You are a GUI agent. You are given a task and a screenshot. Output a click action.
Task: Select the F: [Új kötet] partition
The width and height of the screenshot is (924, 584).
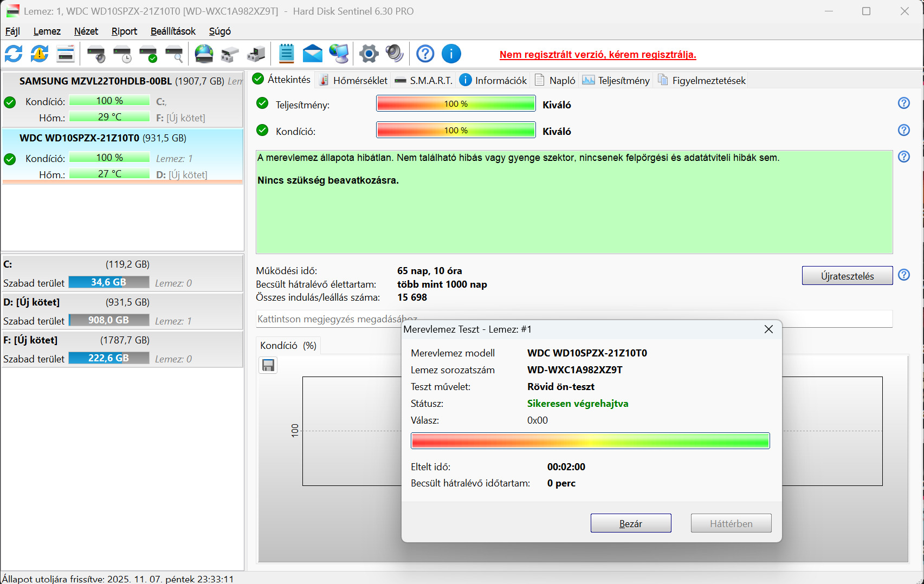pyautogui.click(x=122, y=349)
